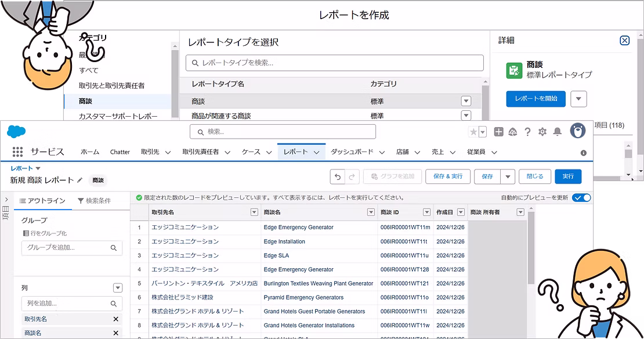
Task: Click the magnifier in グループを追加 field
Action: [x=114, y=248]
